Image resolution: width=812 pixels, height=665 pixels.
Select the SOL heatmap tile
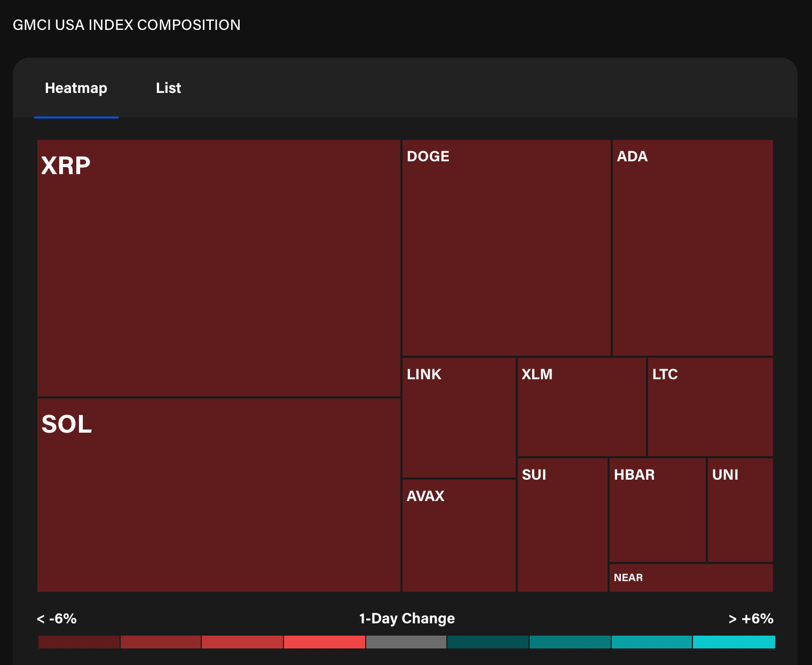(x=219, y=495)
